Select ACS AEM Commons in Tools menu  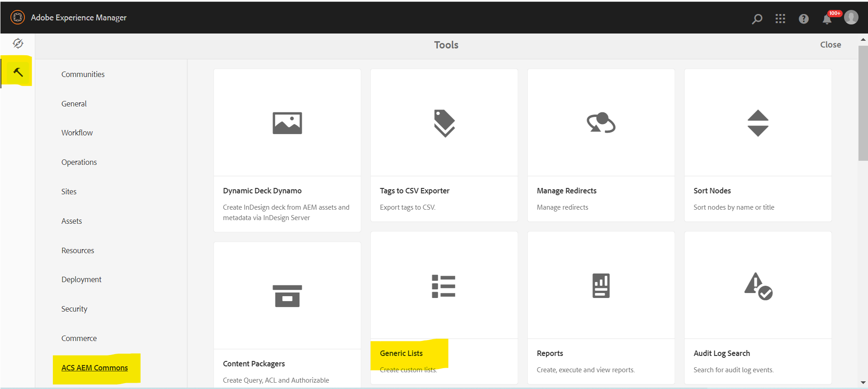tap(95, 368)
